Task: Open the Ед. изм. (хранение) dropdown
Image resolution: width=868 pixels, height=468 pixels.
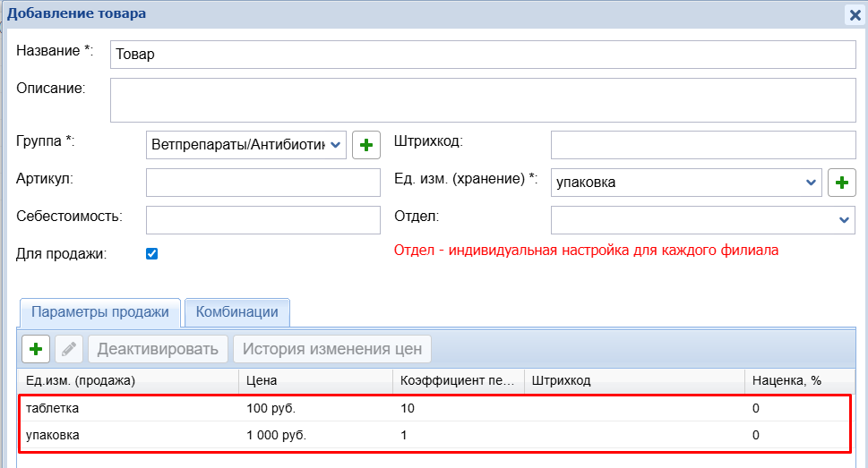Action: pos(812,183)
